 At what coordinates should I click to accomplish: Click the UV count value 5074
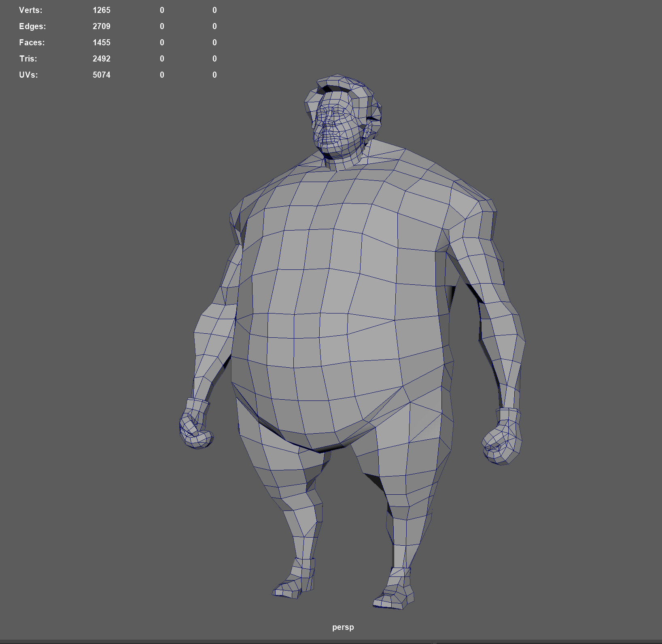(x=102, y=75)
